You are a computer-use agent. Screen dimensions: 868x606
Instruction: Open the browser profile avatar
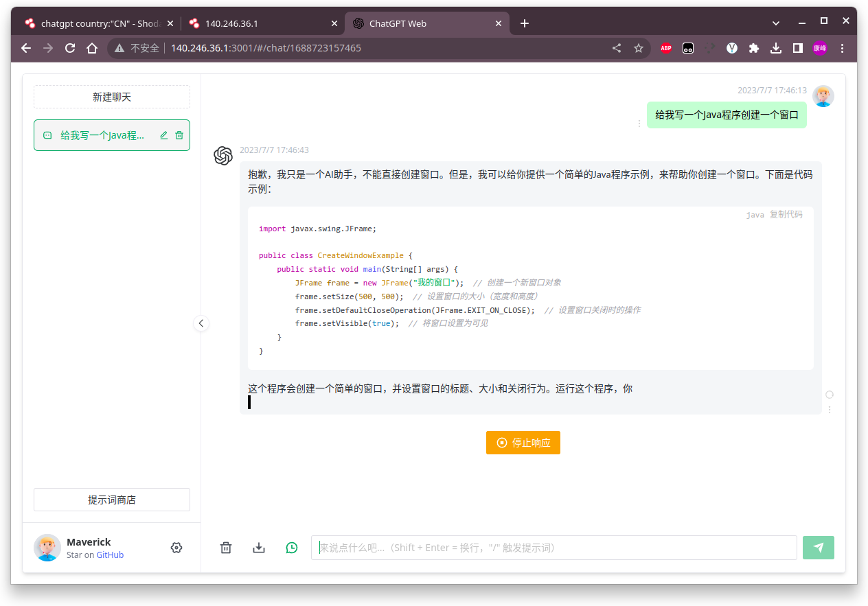point(820,48)
